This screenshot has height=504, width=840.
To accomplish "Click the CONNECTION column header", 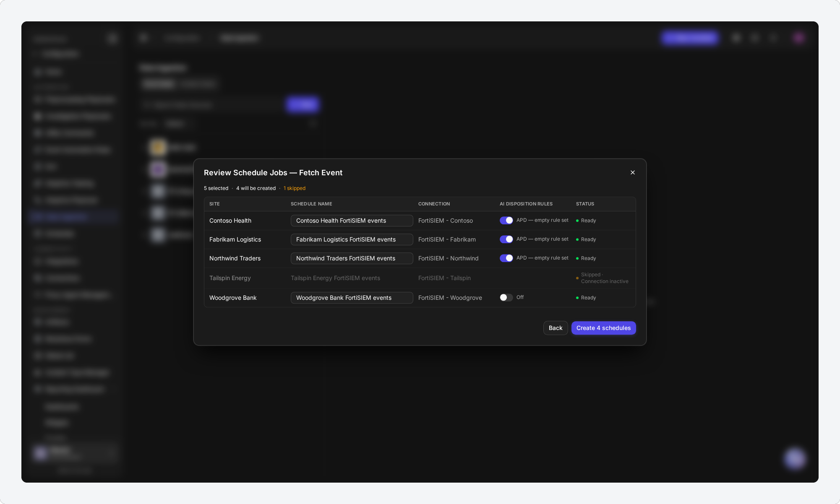I will pos(434,204).
